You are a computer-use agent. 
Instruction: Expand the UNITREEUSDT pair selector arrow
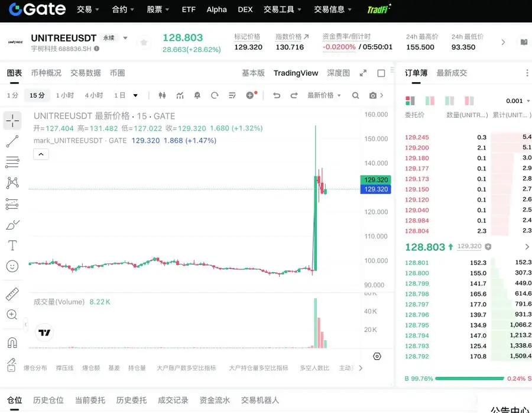(x=125, y=38)
